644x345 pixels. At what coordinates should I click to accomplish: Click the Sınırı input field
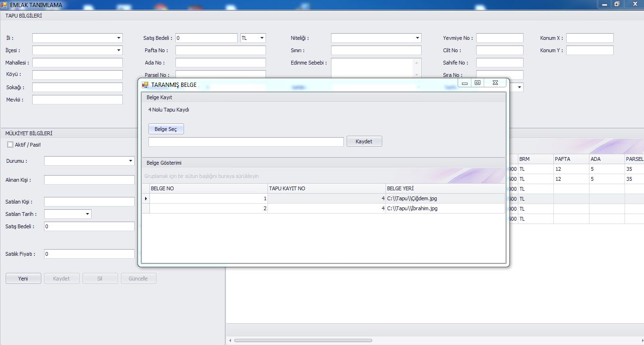376,50
